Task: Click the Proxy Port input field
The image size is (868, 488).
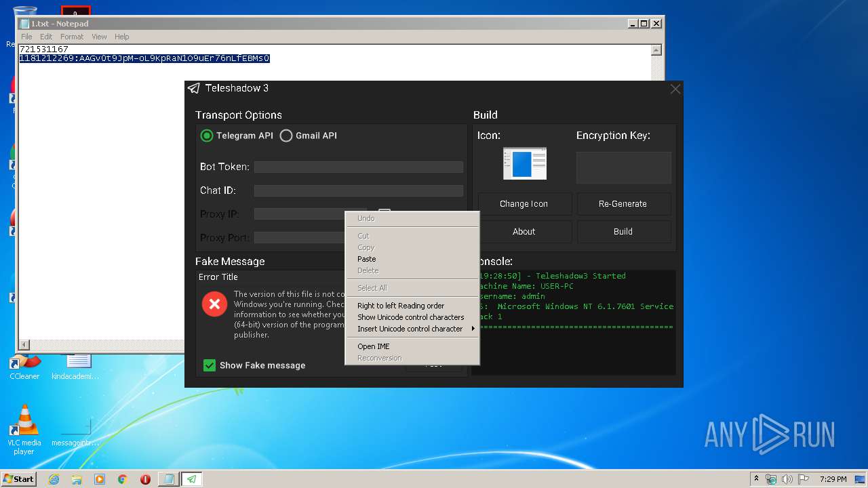Action: 300,238
